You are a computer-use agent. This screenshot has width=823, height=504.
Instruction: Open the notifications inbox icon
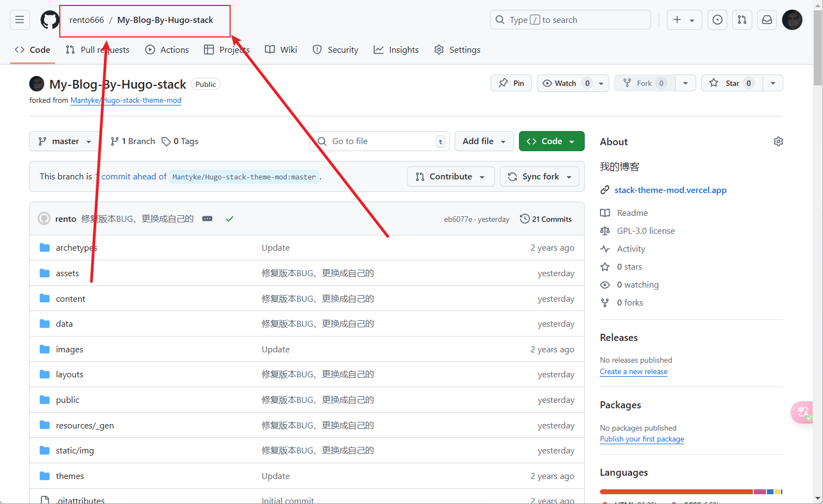click(x=767, y=20)
